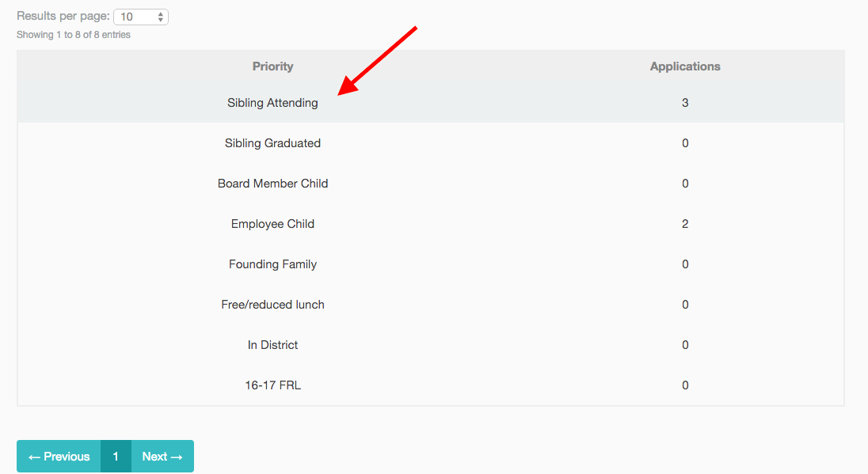Click the Next page button
868x474 pixels.
pyautogui.click(x=162, y=457)
